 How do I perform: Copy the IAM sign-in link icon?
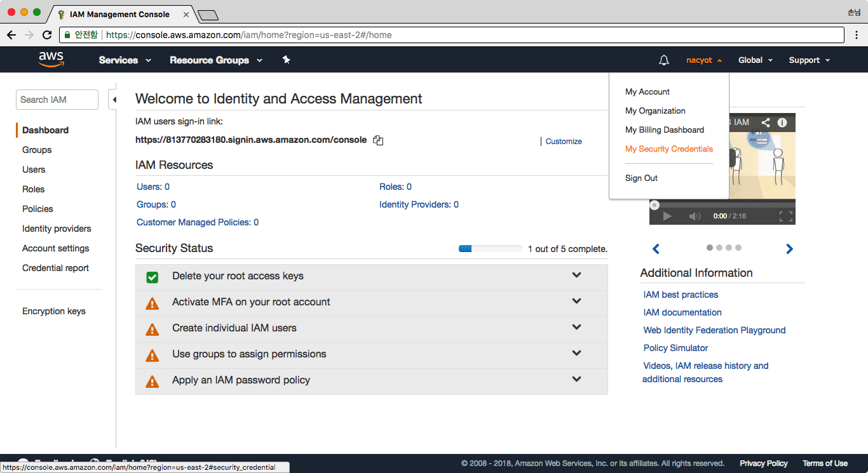378,140
